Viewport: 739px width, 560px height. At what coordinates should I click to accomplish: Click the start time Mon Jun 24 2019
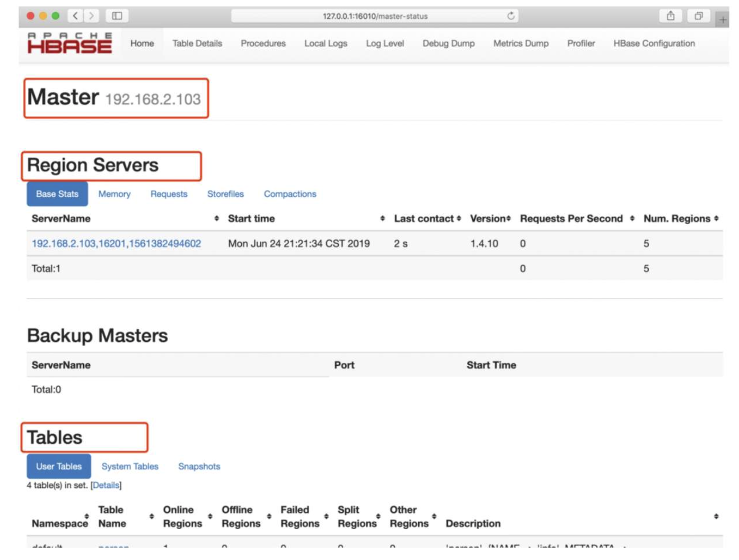tap(299, 243)
